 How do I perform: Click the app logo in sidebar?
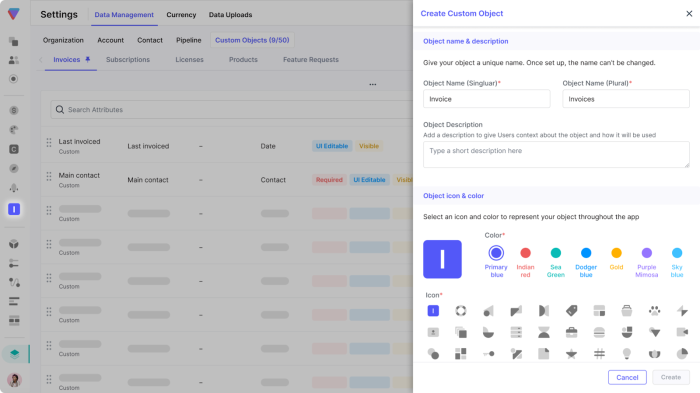(14, 14)
